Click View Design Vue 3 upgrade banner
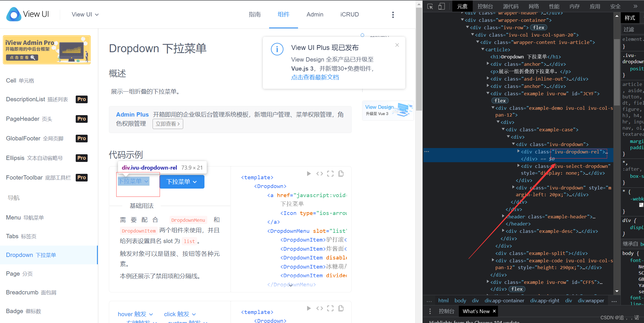 [388, 110]
